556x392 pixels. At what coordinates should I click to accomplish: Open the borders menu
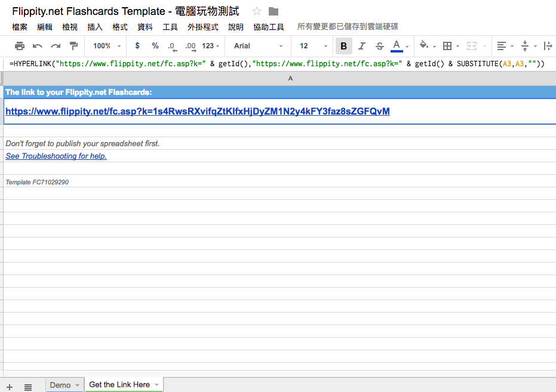(x=447, y=46)
